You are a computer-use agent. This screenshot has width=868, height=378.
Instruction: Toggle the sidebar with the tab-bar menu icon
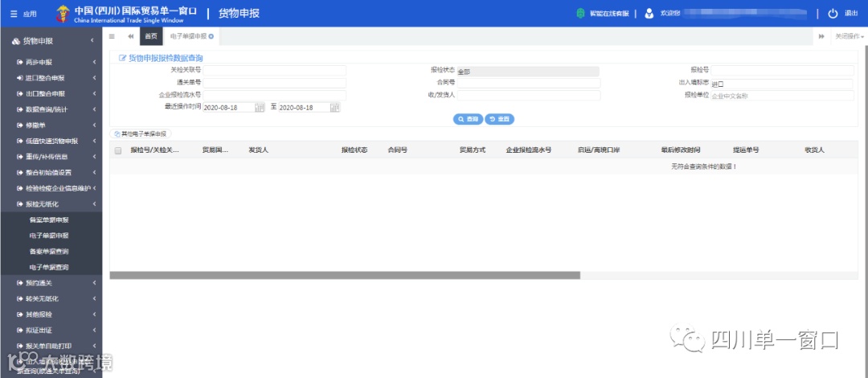click(x=112, y=36)
